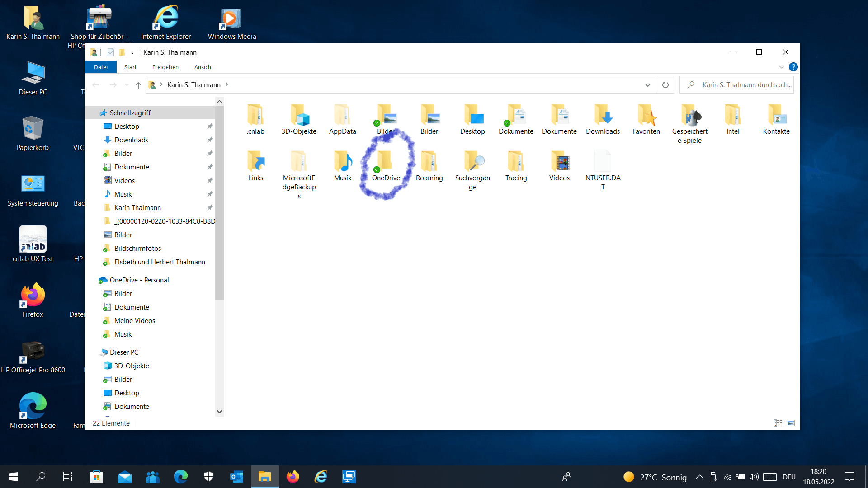Open the Gespeicherte Spiele folder
The image size is (868, 488).
pos(689,116)
